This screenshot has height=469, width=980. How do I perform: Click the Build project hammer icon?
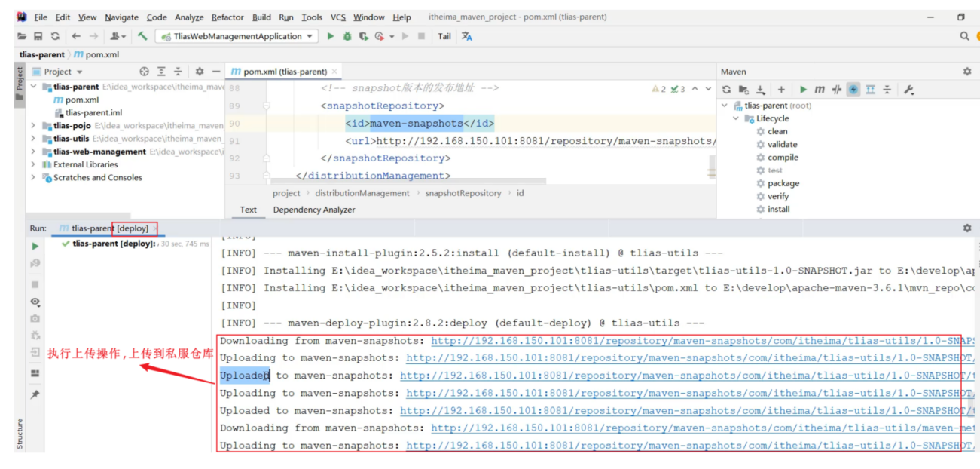click(x=142, y=36)
